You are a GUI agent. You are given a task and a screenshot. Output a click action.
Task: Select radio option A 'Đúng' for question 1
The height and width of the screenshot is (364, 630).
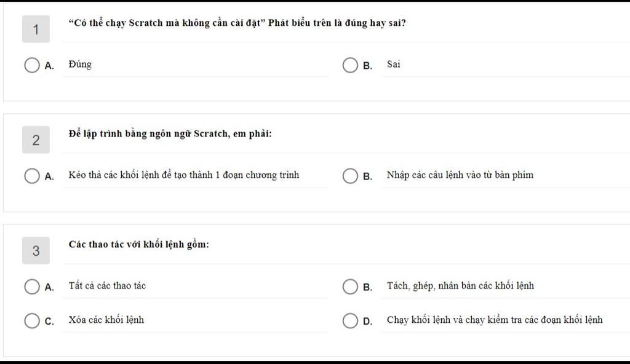coord(32,65)
